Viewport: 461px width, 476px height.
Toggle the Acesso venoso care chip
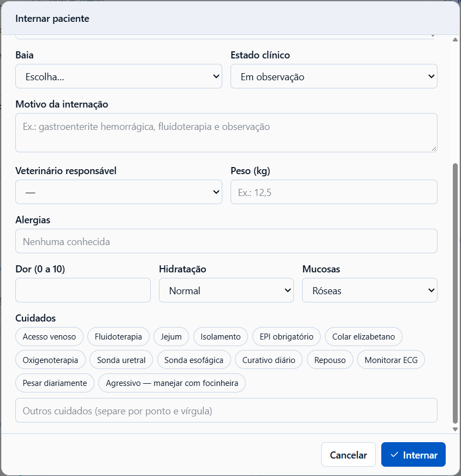point(49,337)
